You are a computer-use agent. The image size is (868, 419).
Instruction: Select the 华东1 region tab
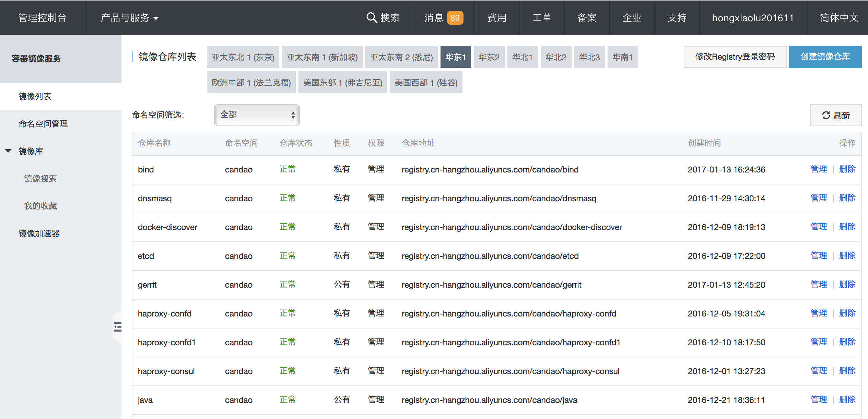[456, 57]
